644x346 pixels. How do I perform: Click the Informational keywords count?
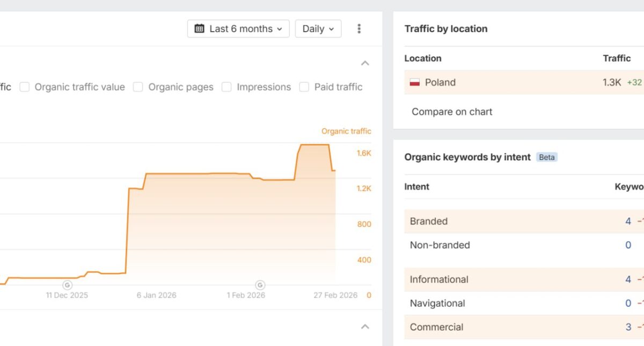[x=628, y=279]
